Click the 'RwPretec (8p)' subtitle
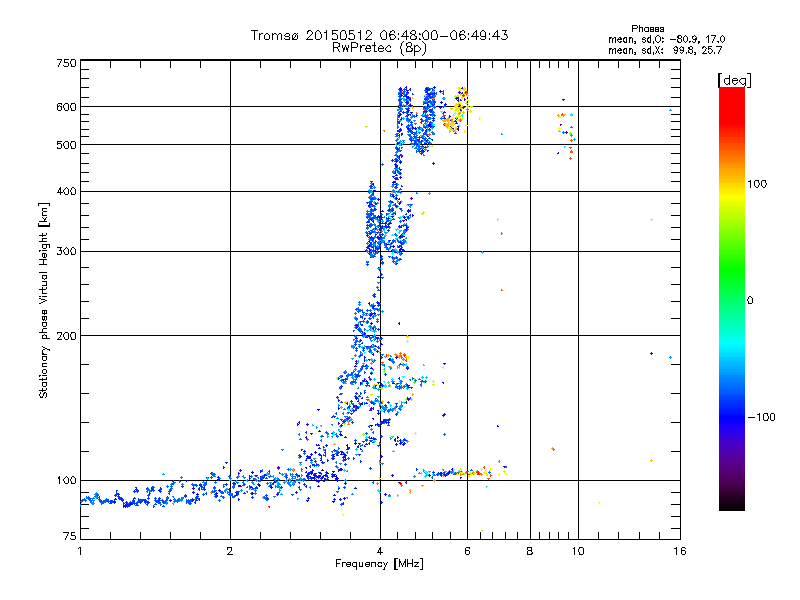The image size is (800, 600). [x=379, y=48]
